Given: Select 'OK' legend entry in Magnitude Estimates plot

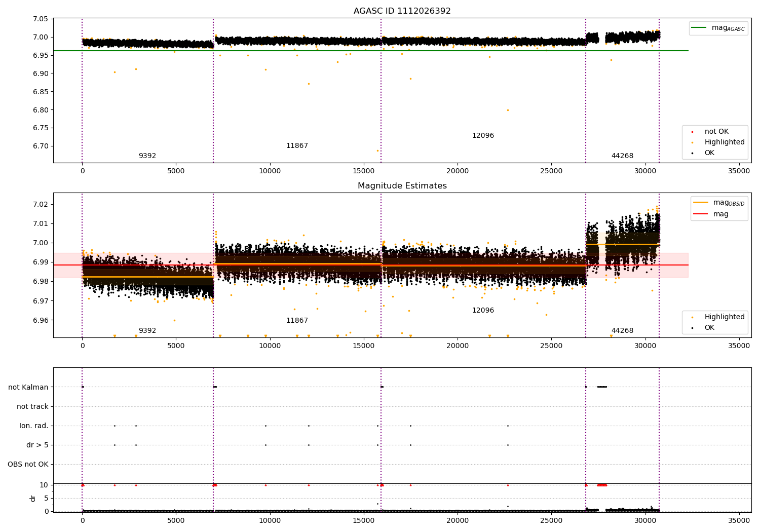Looking at the screenshot, I should [x=709, y=328].
